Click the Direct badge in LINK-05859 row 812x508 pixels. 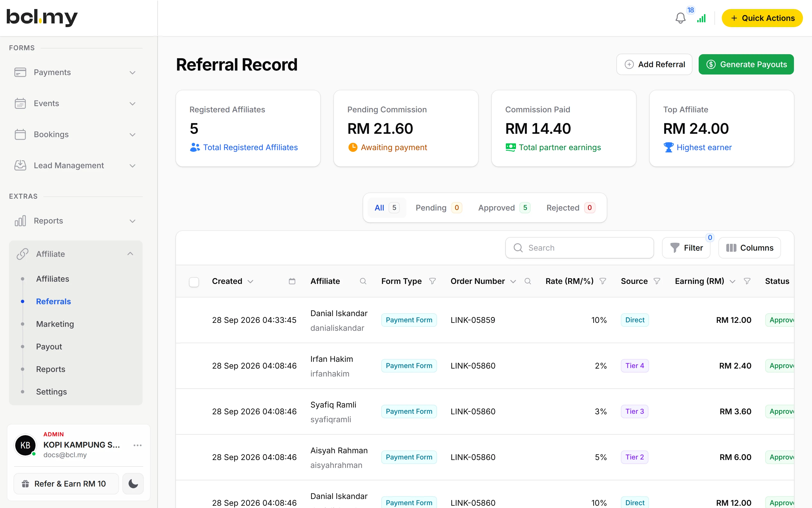coord(635,320)
